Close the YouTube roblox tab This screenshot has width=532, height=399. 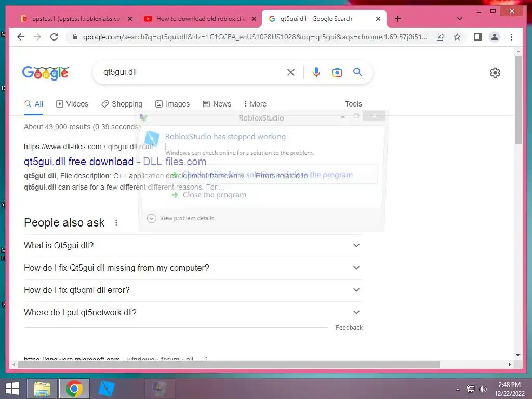point(254,19)
